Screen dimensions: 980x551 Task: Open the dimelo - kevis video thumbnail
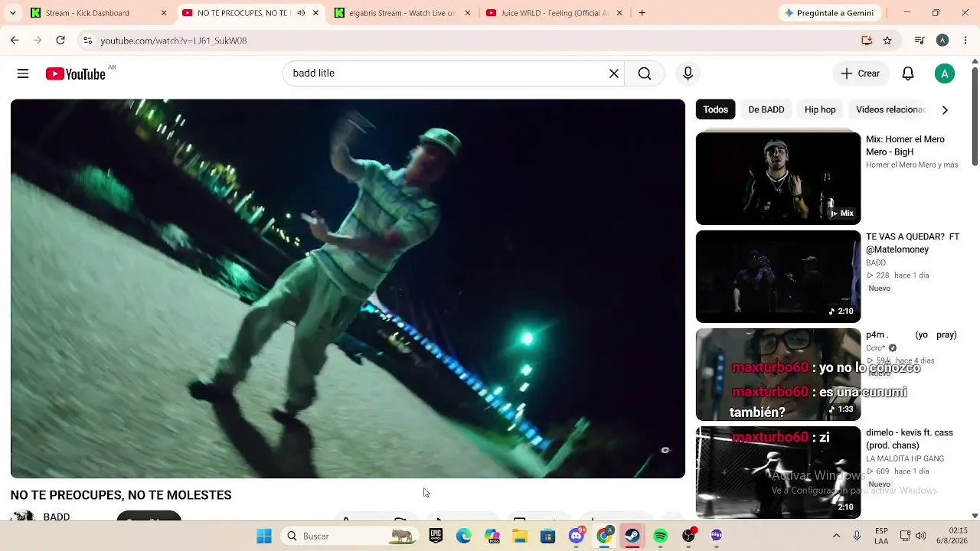coord(778,472)
